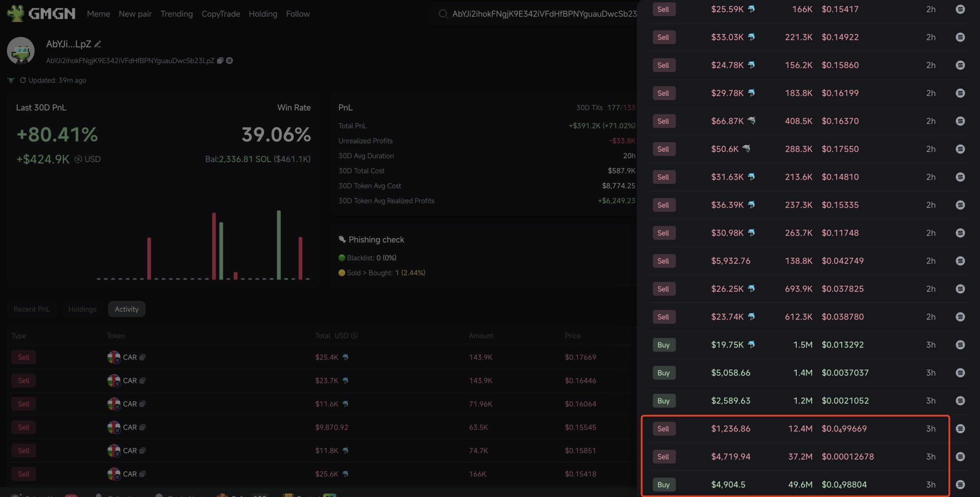Screen dimensions: 980x497
Task: Copy the full wallet address
Action: pyautogui.click(x=220, y=60)
